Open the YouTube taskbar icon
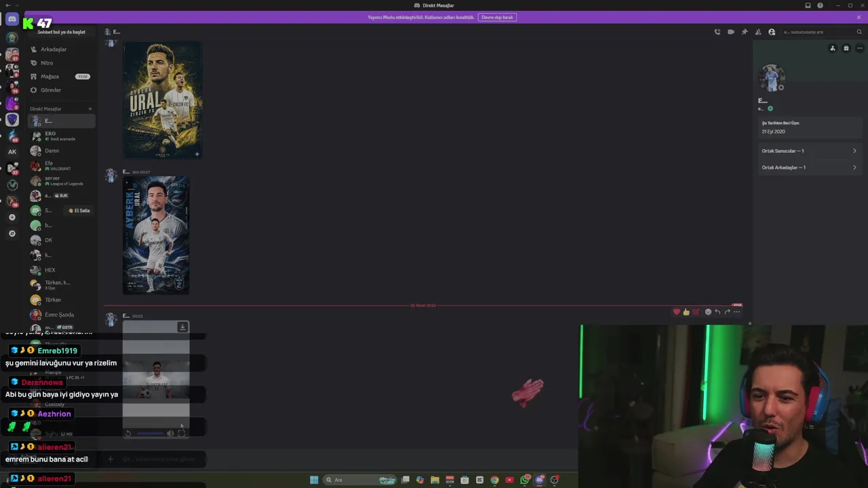The width and height of the screenshot is (868, 488). click(509, 480)
